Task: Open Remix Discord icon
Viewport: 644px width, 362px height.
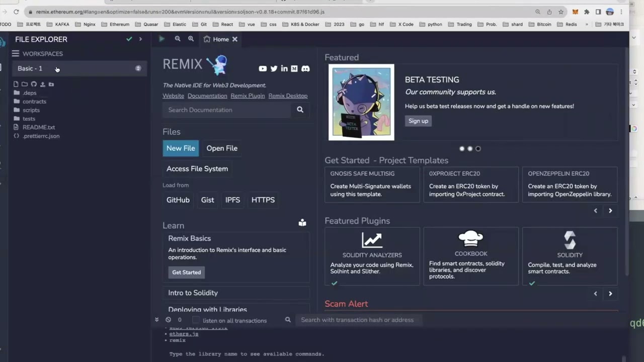Action: point(305,68)
